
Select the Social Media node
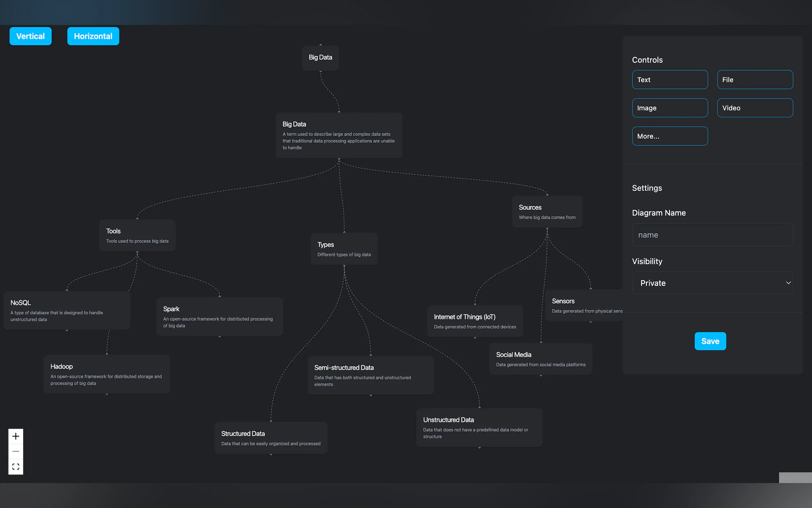click(541, 359)
